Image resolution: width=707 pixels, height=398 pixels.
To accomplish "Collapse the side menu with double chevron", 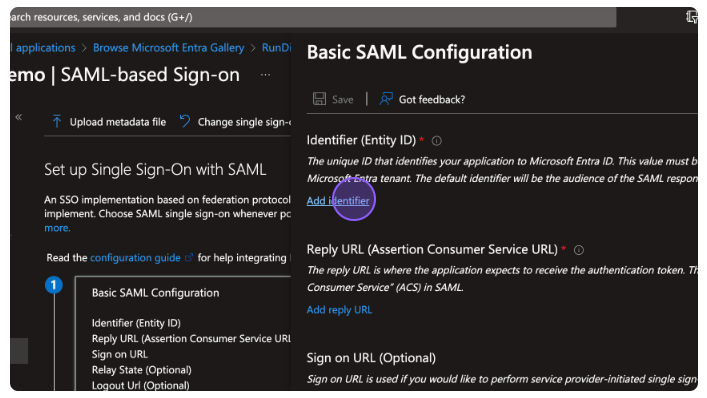I will (18, 117).
